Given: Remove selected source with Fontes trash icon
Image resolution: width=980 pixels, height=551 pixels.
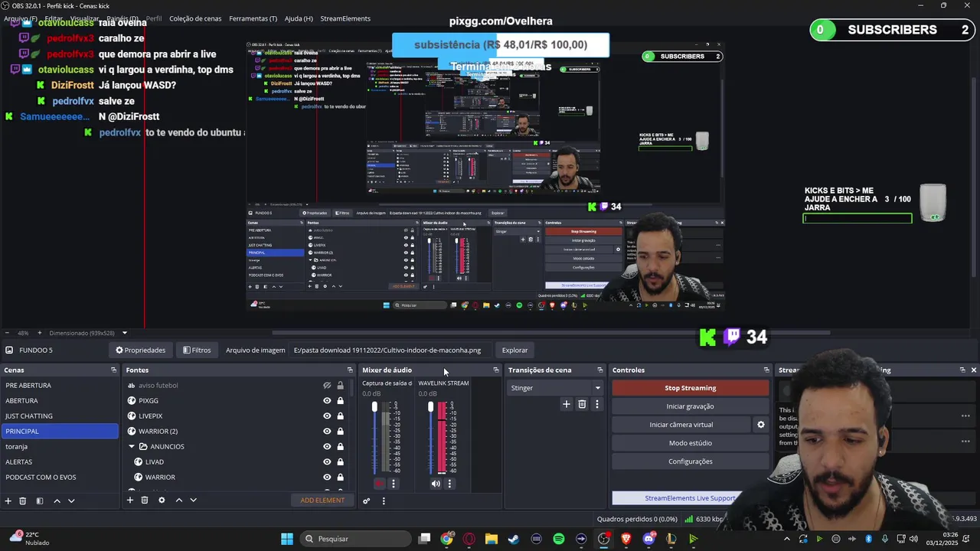Looking at the screenshot, I should (x=145, y=500).
